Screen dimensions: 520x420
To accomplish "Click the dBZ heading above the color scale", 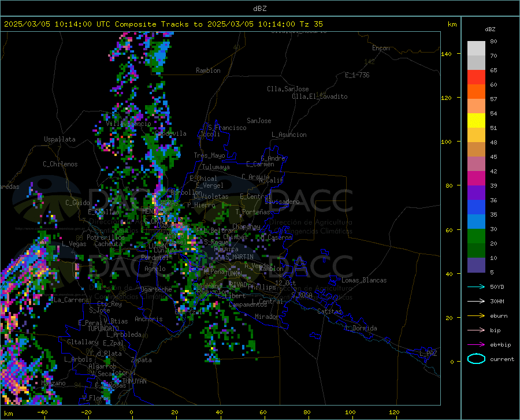I will tap(490, 29).
